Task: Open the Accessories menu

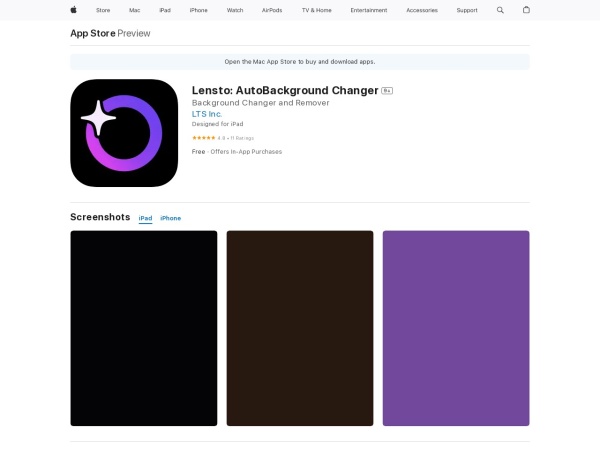Action: pos(421,10)
